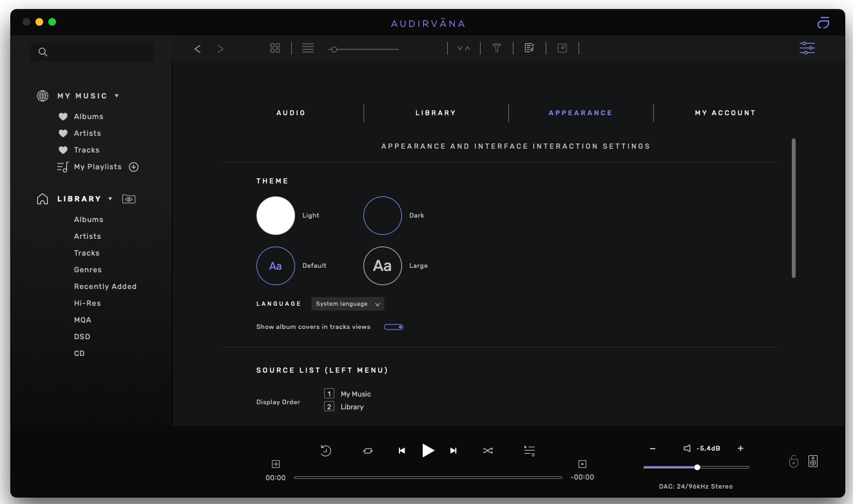Click the speaker output device icon
Viewport: 853px width, 504px height.
(x=813, y=461)
